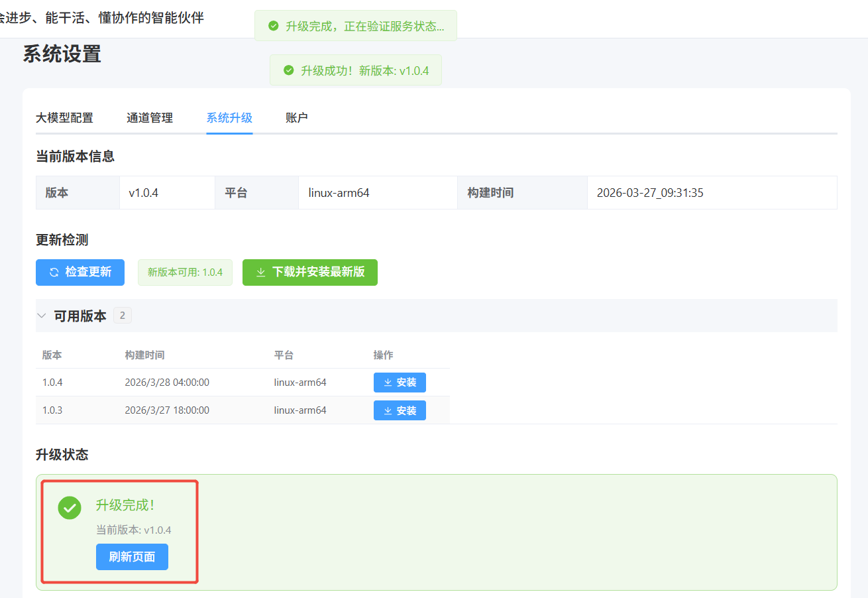The width and height of the screenshot is (868, 598).
Task: Install version 1.0.3 from the table
Action: 400,410
